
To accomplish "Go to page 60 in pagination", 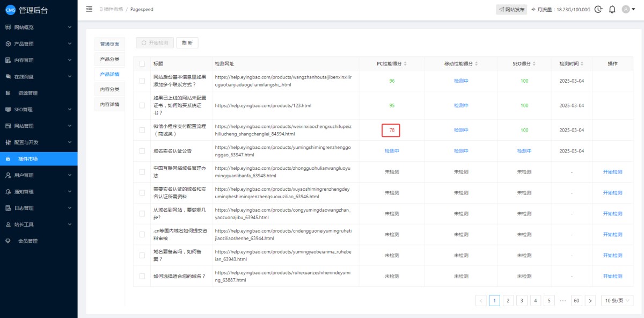I will pos(576,300).
